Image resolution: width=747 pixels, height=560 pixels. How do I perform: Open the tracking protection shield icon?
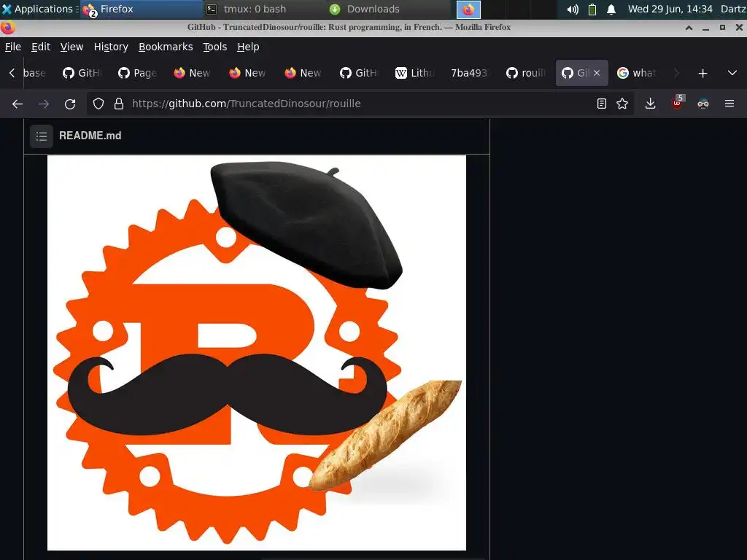click(x=98, y=104)
